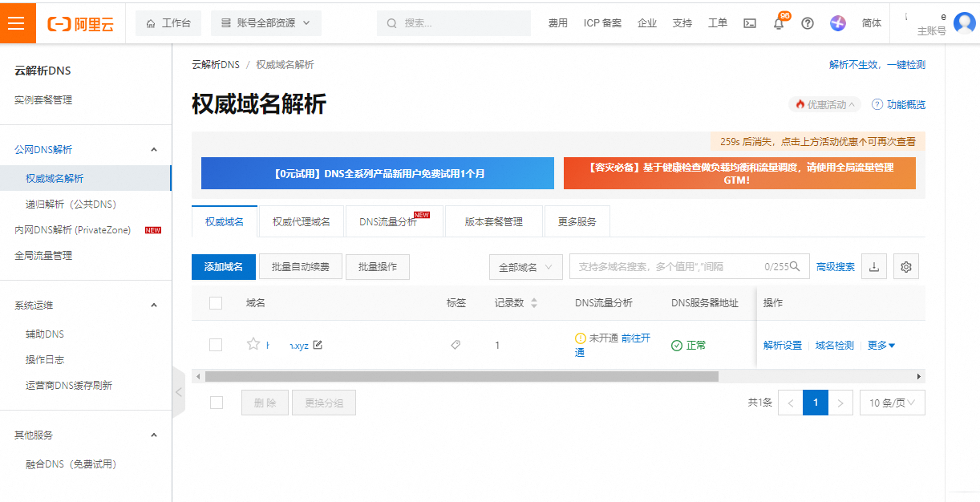Collapse the 系统运维 sidebar section

tap(154, 306)
